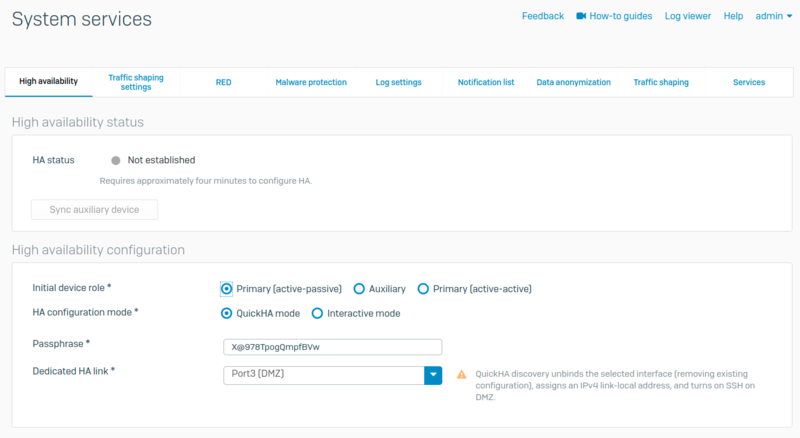Image resolution: width=800 pixels, height=438 pixels.
Task: Switch to Malware protection tab
Action: pyautogui.click(x=311, y=82)
